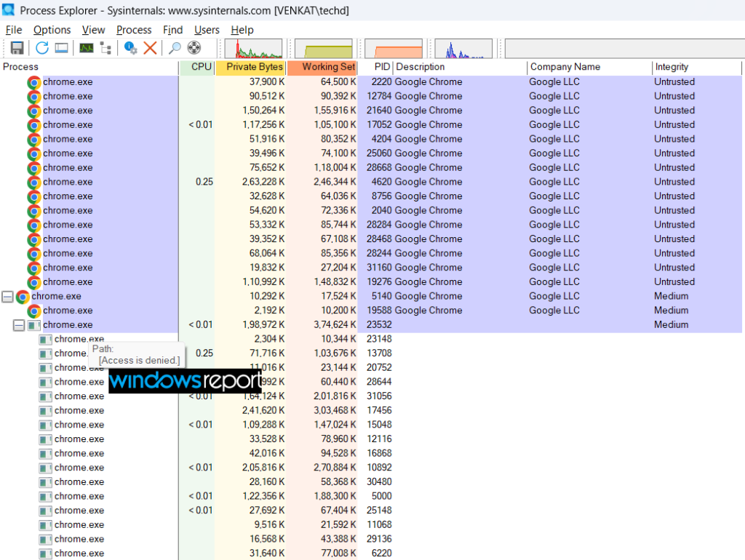Click Chrome icon of parent PID 5140

tap(23, 297)
